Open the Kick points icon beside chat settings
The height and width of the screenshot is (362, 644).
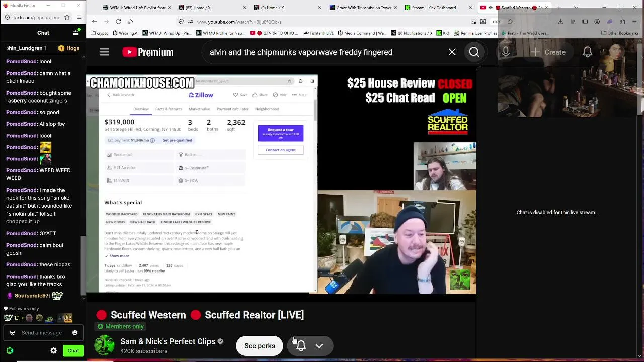point(10,351)
